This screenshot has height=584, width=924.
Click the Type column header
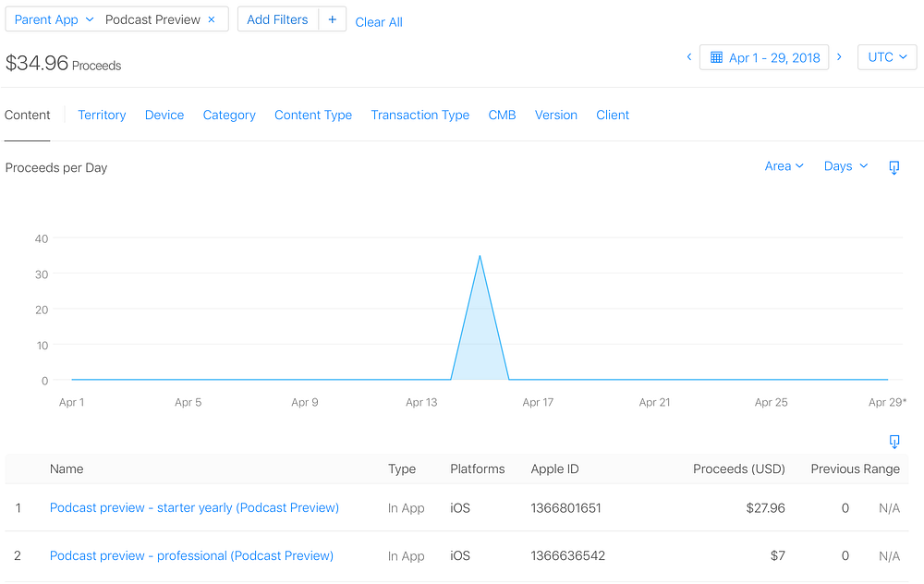point(402,468)
